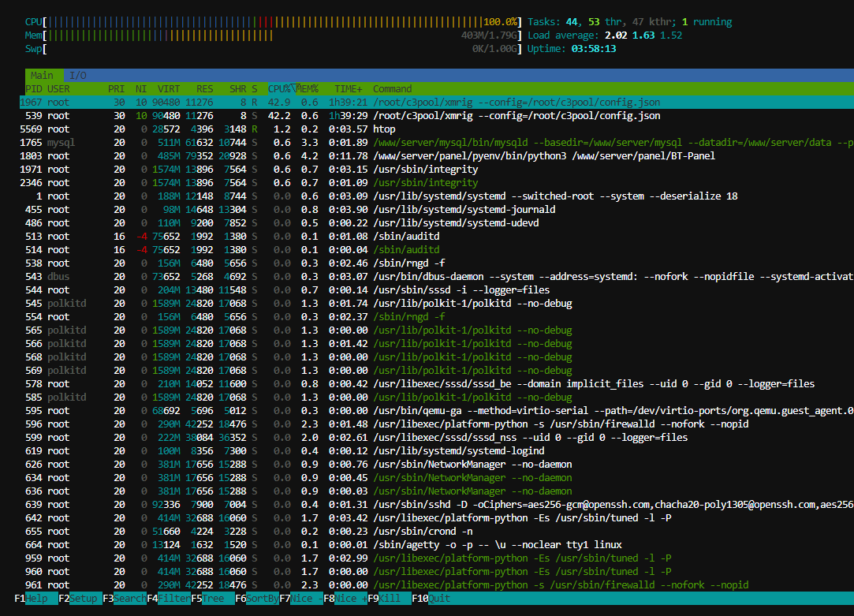Select the sssd -i process row
This screenshot has width=854, height=616.
point(437,289)
